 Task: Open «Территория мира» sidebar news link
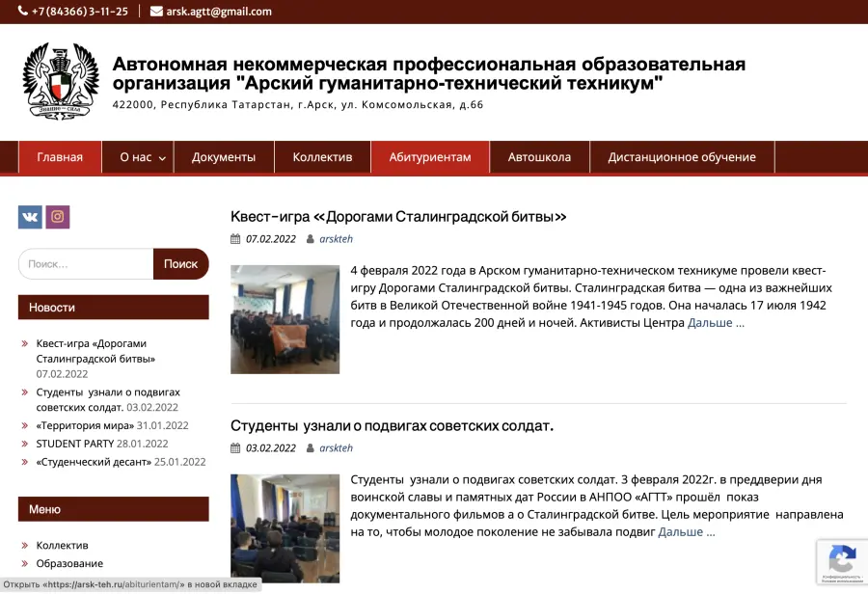pos(85,425)
